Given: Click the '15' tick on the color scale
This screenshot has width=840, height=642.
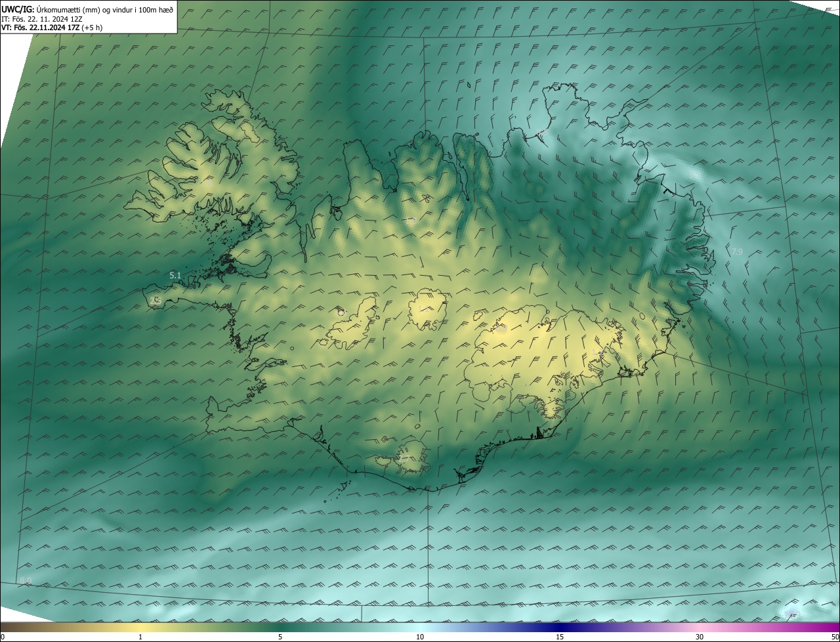Looking at the screenshot, I should pos(560,637).
